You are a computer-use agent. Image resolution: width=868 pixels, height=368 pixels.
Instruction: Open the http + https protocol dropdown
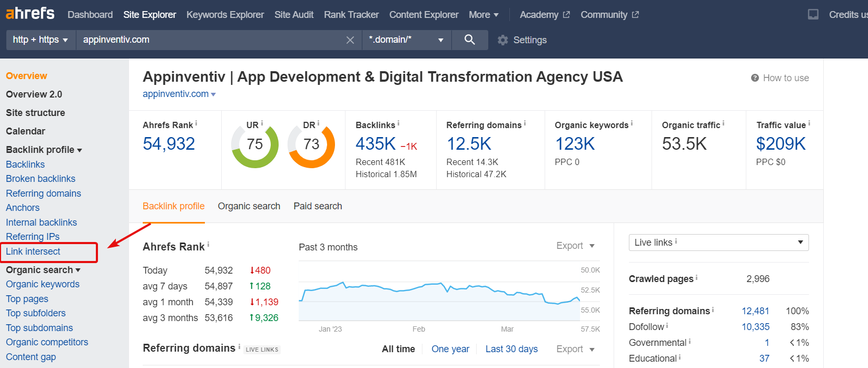pos(41,40)
